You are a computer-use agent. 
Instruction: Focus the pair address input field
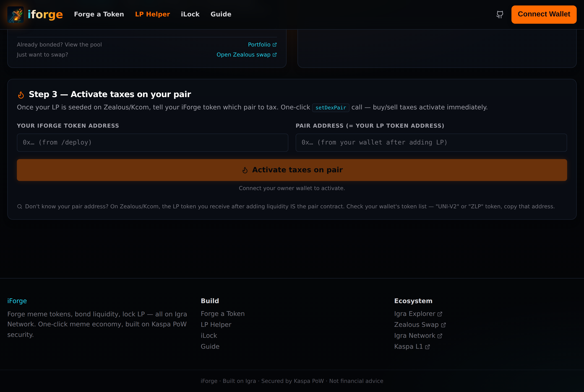click(431, 142)
